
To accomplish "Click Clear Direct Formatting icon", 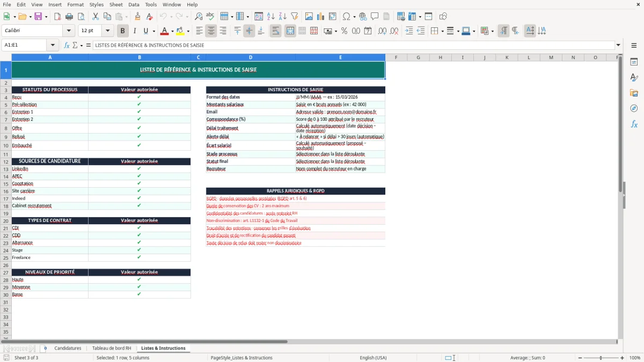I will (x=150, y=17).
